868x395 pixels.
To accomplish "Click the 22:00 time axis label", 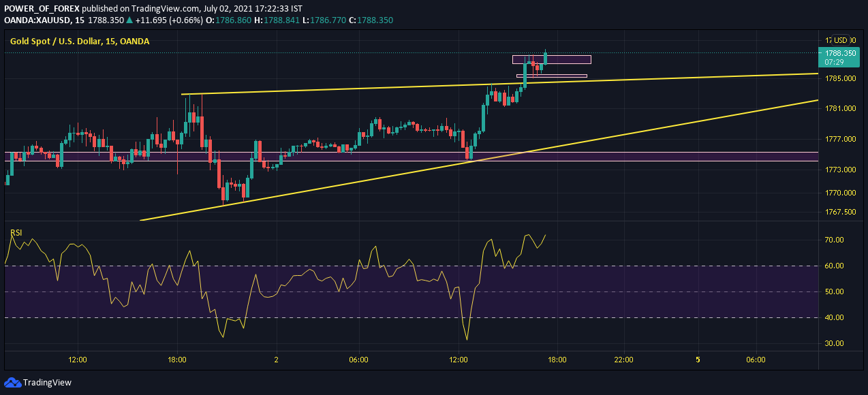I will click(x=623, y=360).
